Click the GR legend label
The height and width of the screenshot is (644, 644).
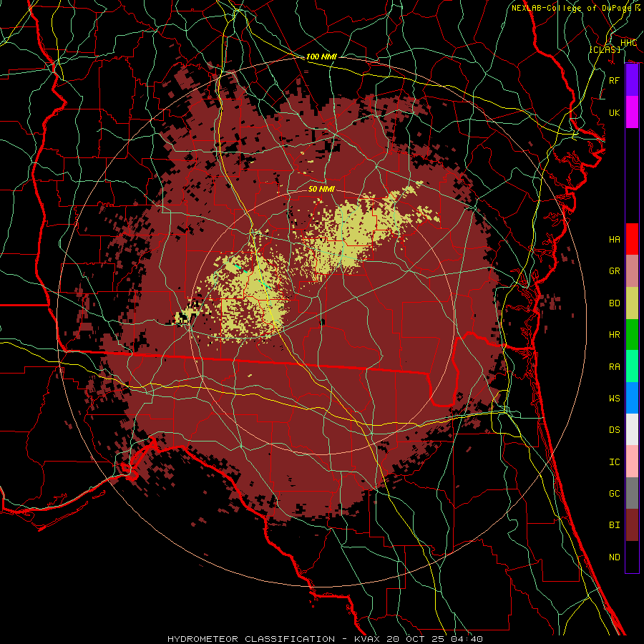(614, 271)
